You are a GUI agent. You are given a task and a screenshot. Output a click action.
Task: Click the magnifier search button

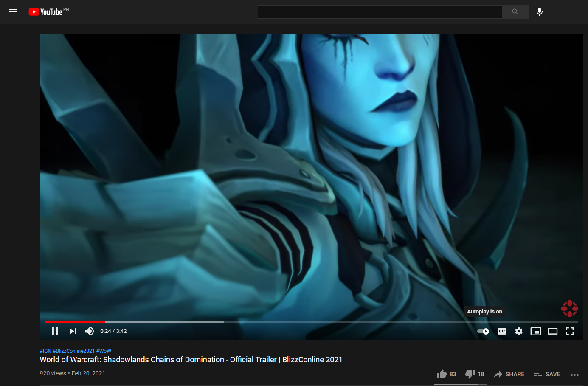(515, 12)
